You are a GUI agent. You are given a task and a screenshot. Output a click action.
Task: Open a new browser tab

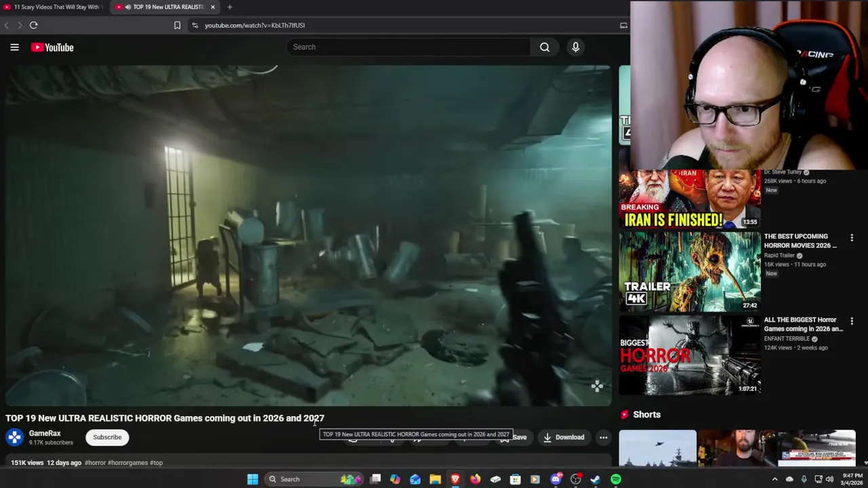pyautogui.click(x=229, y=7)
